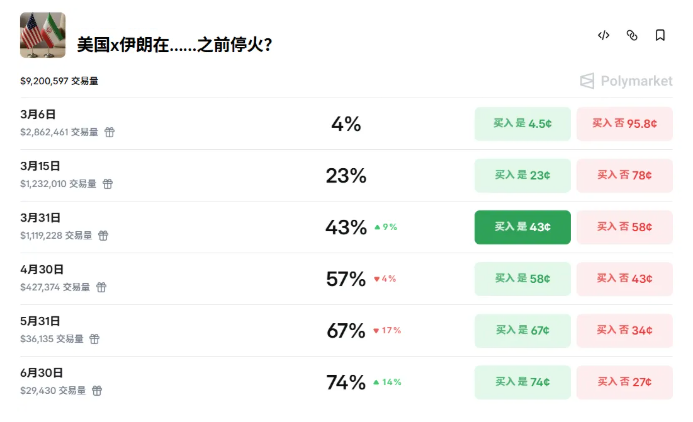
Task: Open the 3月31日 market row
Action: click(x=200, y=227)
